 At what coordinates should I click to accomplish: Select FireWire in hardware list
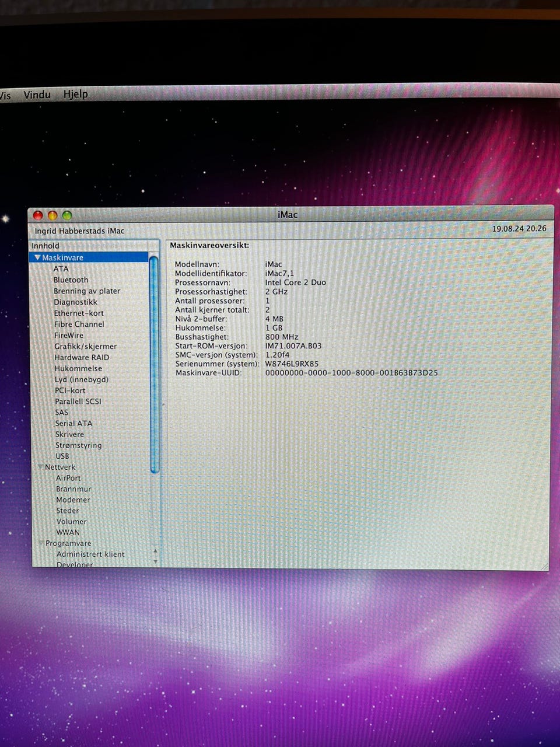point(69,335)
